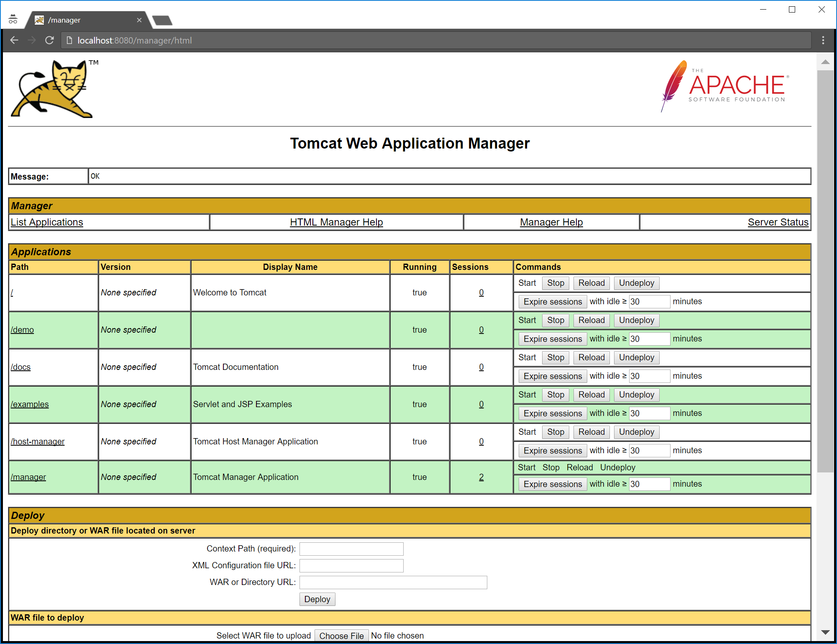The image size is (837, 644).
Task: Open the /host-manager application link
Action: [x=38, y=441]
